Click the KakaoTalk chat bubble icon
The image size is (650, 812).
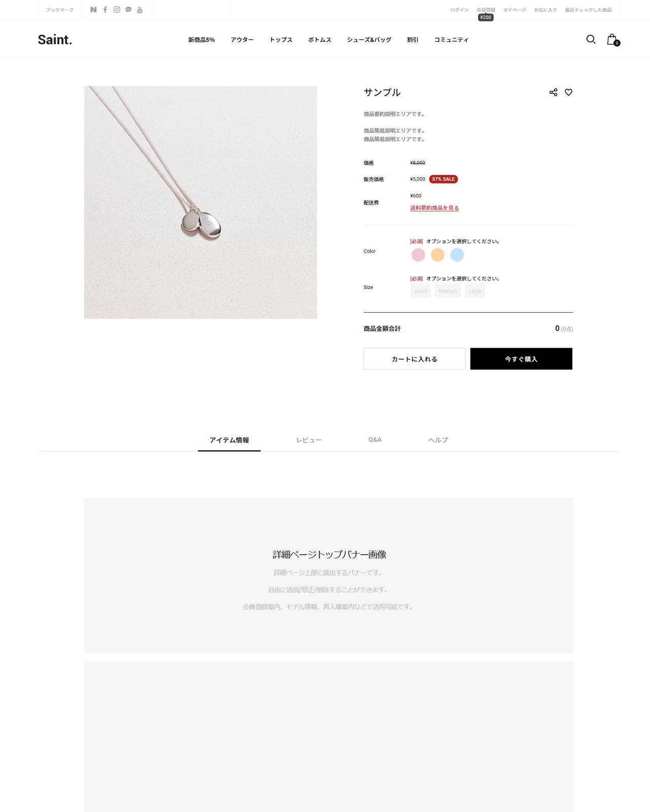[128, 10]
